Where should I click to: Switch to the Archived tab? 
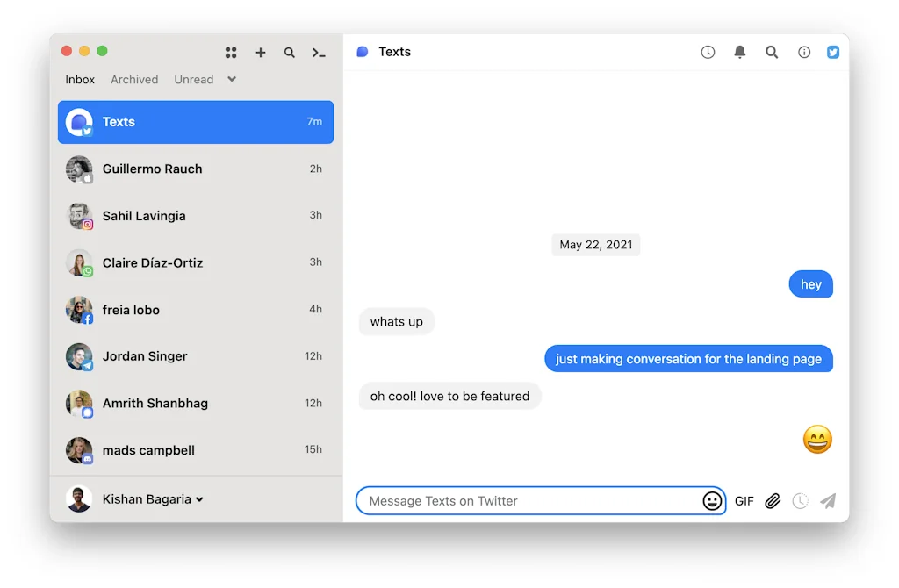coord(133,79)
